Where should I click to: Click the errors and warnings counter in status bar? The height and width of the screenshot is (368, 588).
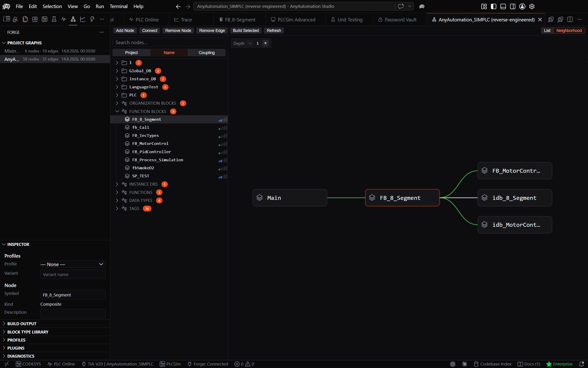244,364
